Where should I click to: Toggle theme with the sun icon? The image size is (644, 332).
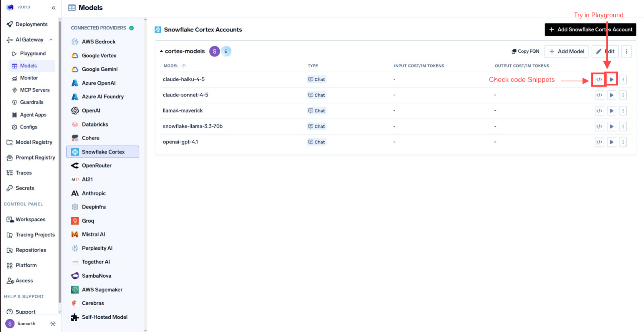point(53,324)
